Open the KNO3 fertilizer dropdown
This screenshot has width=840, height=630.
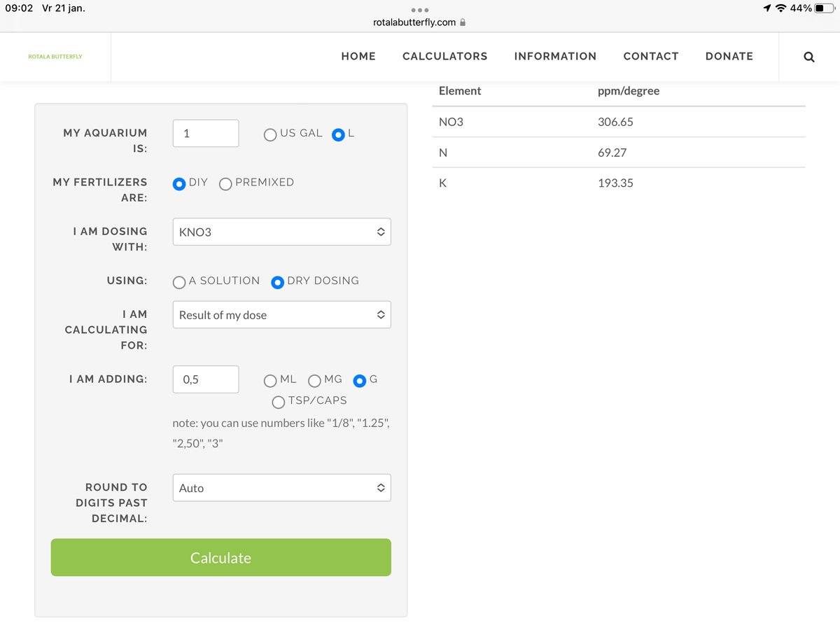(x=281, y=232)
